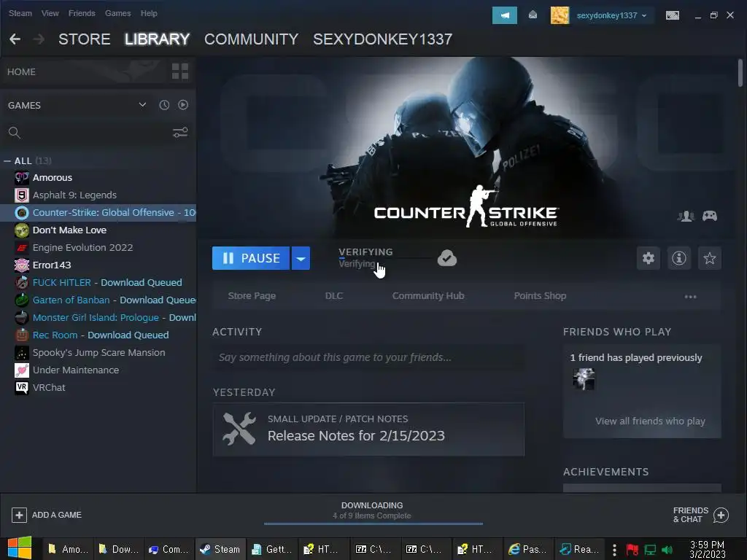Open the Friends menu
747x560 pixels.
[x=82, y=13]
